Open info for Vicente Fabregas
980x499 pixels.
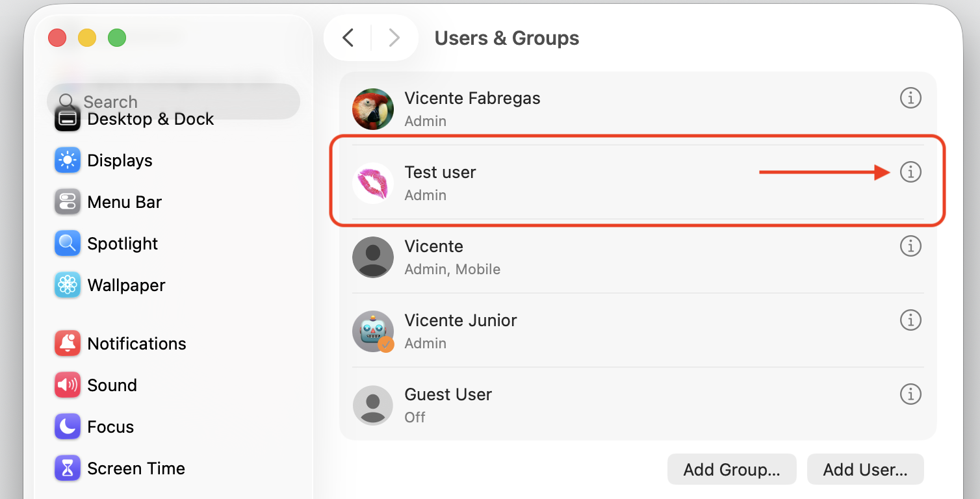[x=910, y=98]
